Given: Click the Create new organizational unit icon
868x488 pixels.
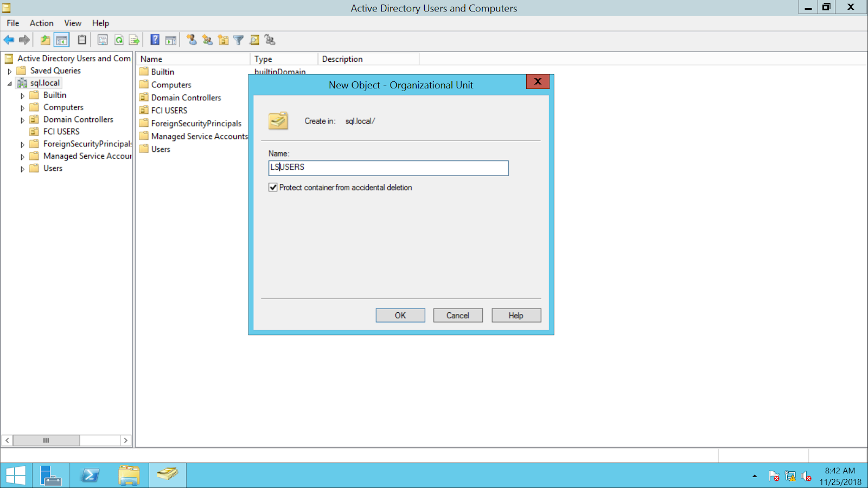Looking at the screenshot, I should [x=222, y=40].
